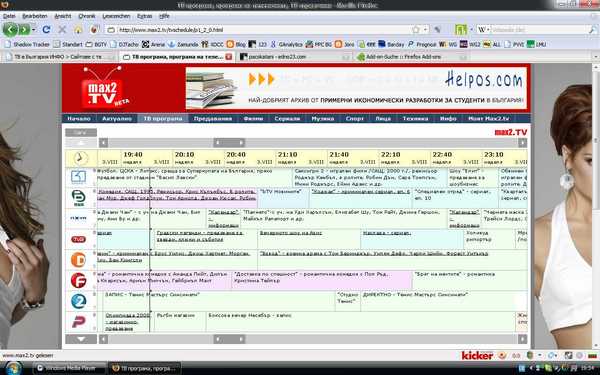Click the max2.TV site logo
Screen dimensions: 600x375
pyautogui.click(x=104, y=88)
